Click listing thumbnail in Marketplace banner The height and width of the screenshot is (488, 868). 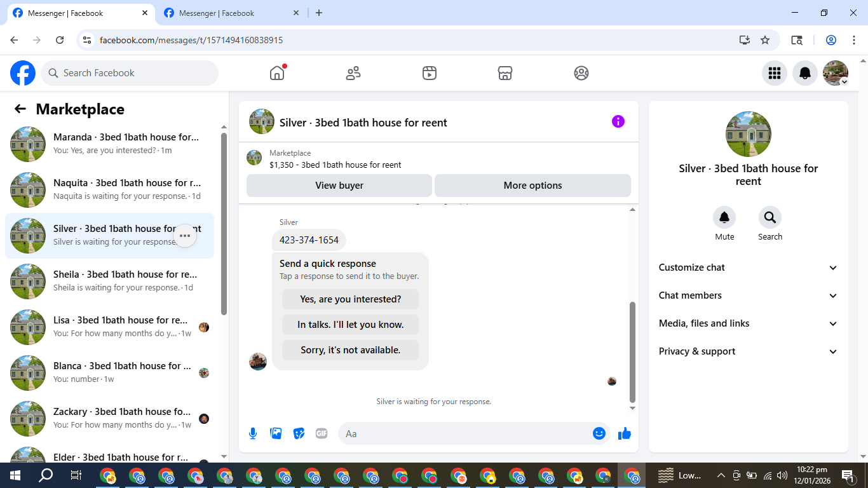[254, 158]
